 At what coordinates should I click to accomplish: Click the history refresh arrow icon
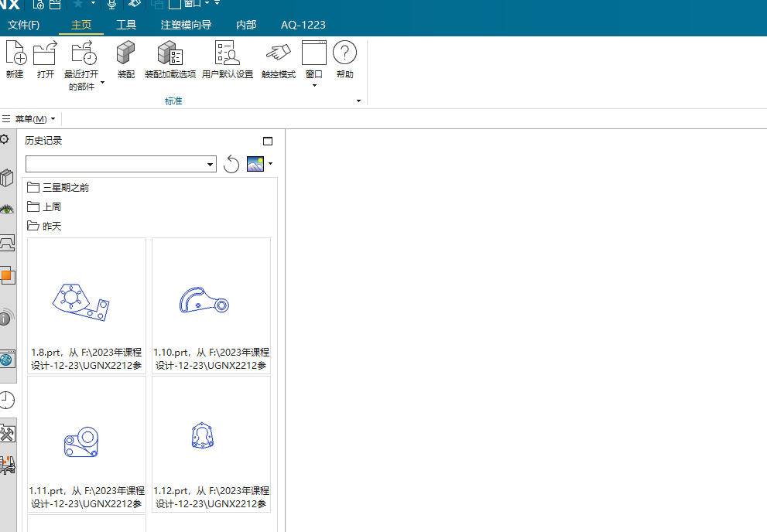click(x=231, y=164)
